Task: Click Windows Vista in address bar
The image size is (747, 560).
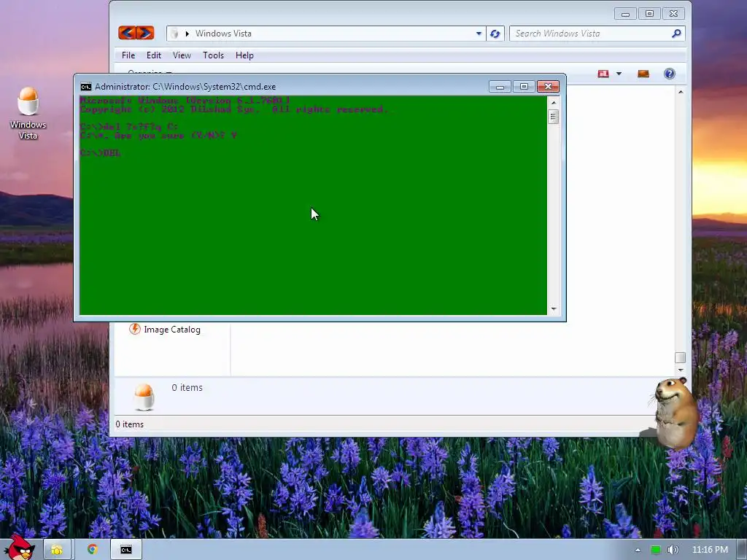Action: click(x=223, y=34)
